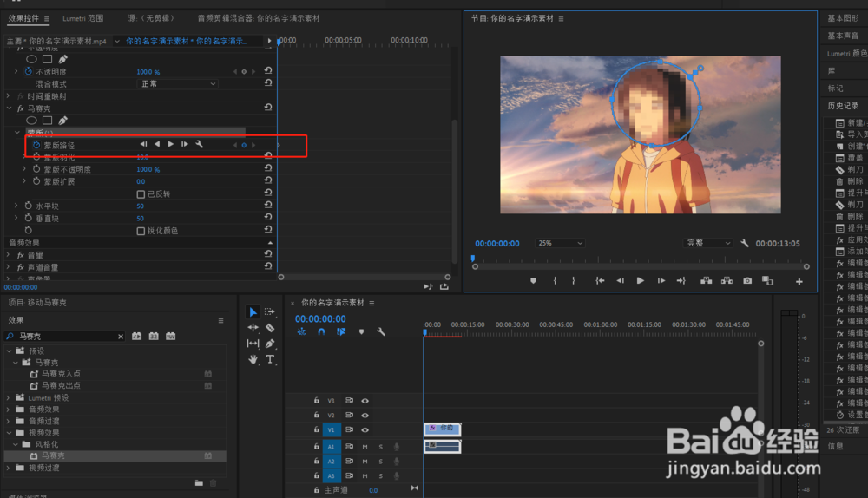Select pen mask tool under 马赛克 effect
Screen dimensions: 868x498
[63, 121]
